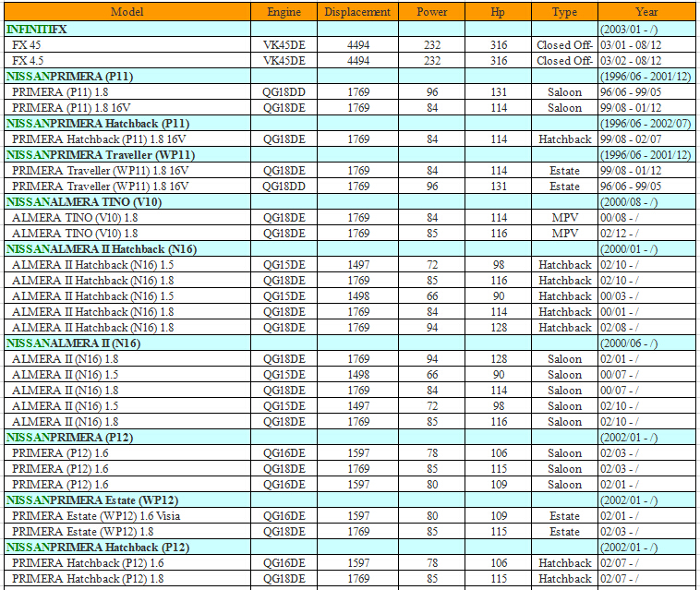Click power 66 in ALMERA II (N16) 1.5 saloon row
The height and width of the screenshot is (590, 700).
[431, 375]
